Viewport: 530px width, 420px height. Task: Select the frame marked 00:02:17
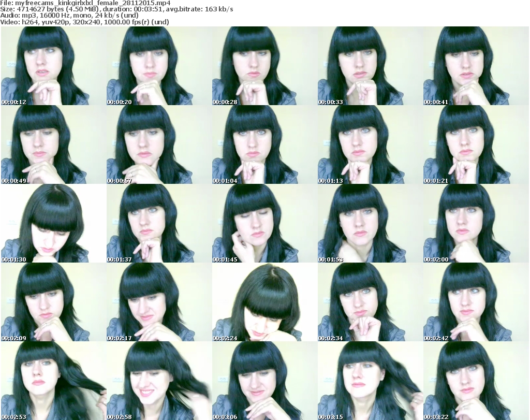coord(159,302)
